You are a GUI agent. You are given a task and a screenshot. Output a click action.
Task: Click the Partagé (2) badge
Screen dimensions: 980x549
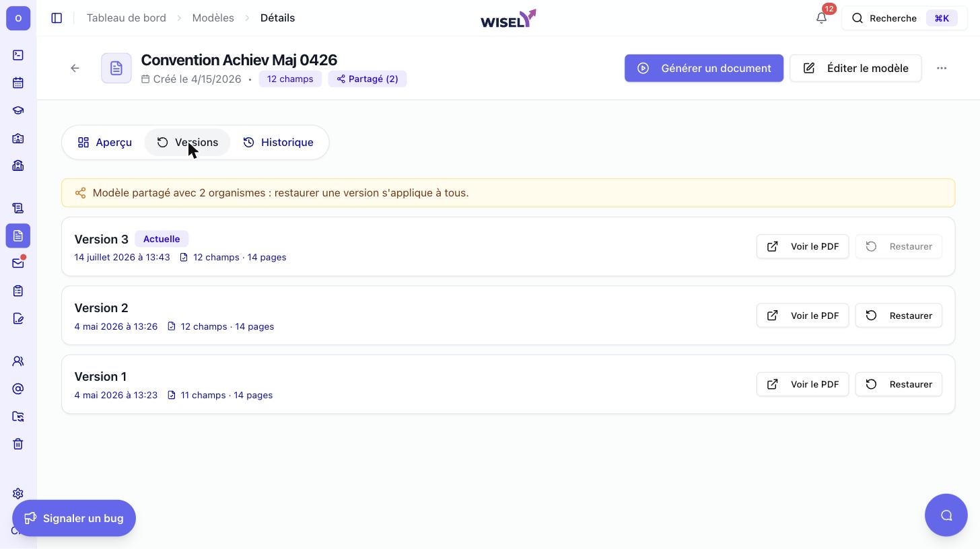tap(367, 79)
